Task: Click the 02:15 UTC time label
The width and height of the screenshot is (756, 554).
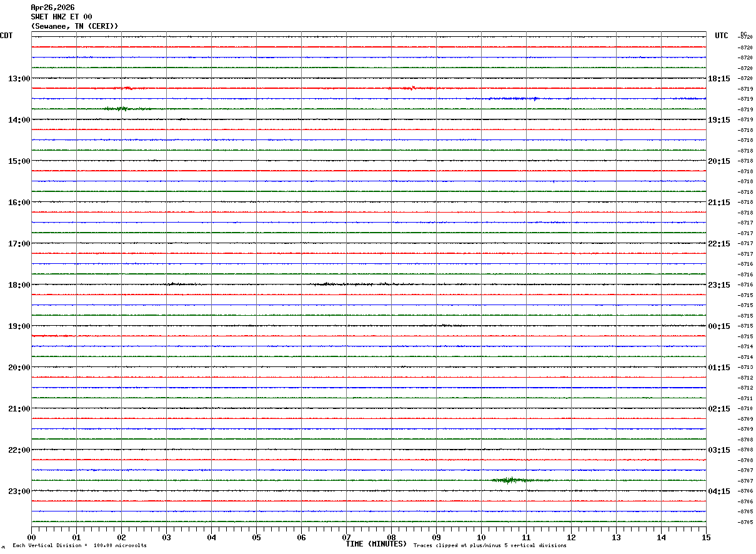Action: tap(719, 409)
